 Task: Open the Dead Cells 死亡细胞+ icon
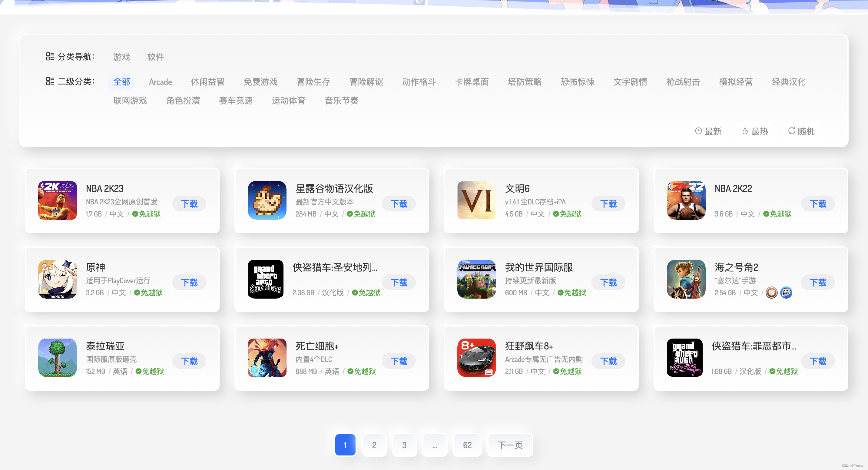[x=267, y=358]
